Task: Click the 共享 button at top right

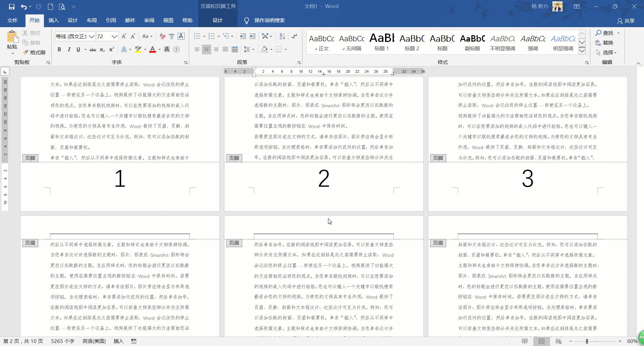Action: (627, 21)
